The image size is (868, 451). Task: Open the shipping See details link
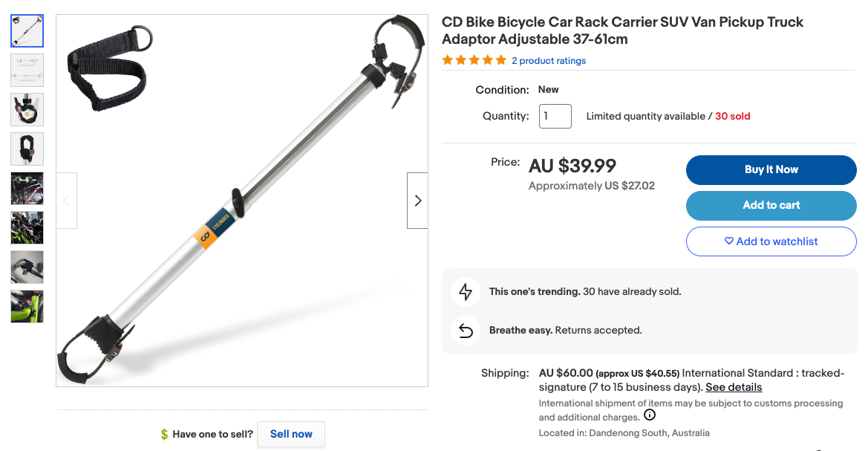point(734,387)
